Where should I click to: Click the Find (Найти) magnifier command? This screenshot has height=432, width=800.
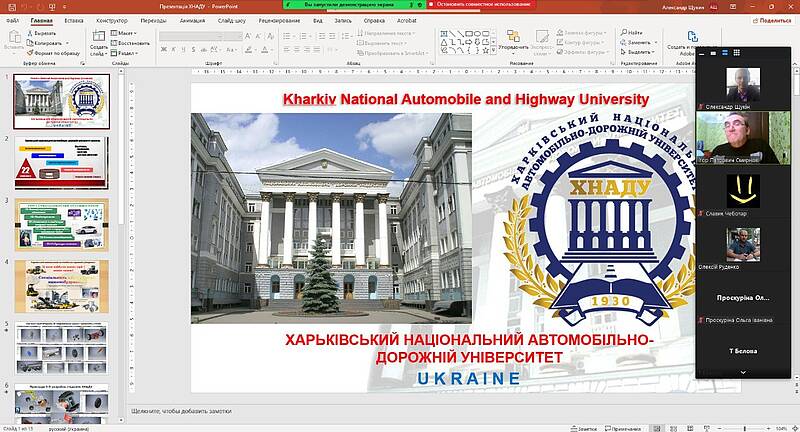(x=631, y=33)
